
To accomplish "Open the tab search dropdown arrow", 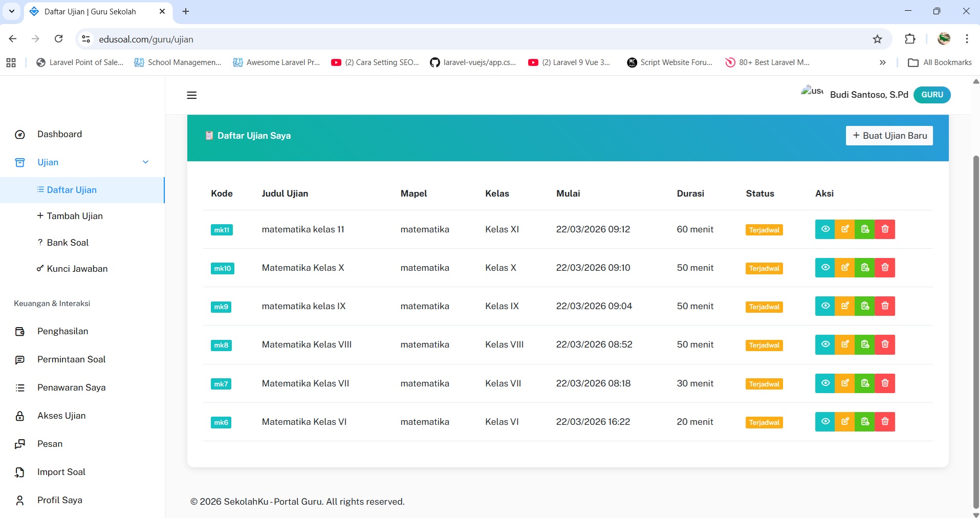I will (11, 11).
